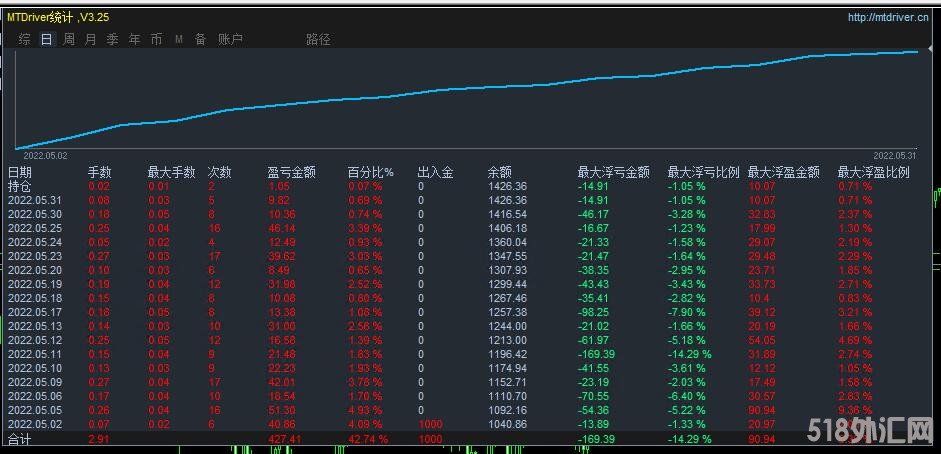This screenshot has width=941, height=454.
Task: Open the 币 currency statistics tab
Action: 156,39
